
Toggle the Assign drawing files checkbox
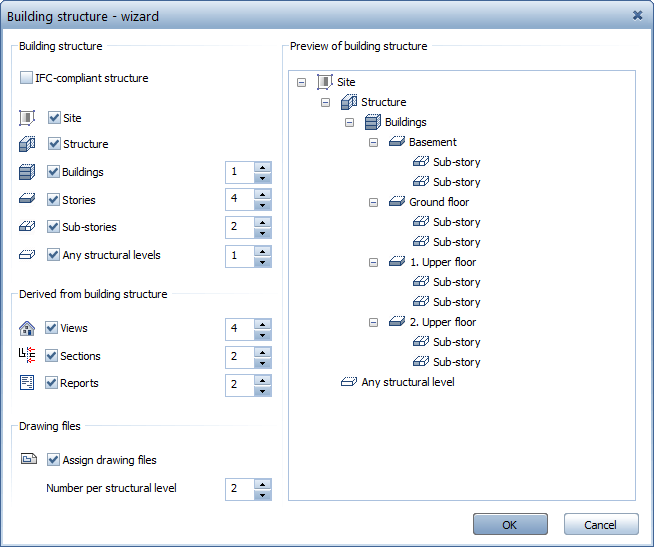point(54,460)
